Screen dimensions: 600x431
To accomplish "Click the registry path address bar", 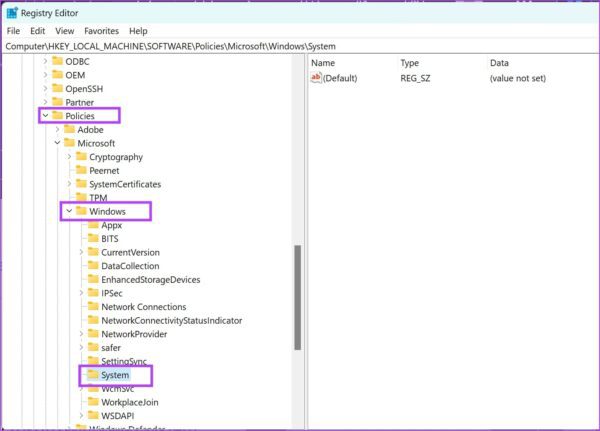I will (300, 46).
